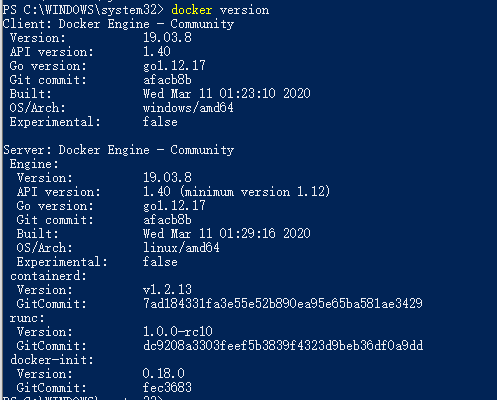Click the Client Docker Engine header line
The image size is (497, 400).
tap(118, 24)
